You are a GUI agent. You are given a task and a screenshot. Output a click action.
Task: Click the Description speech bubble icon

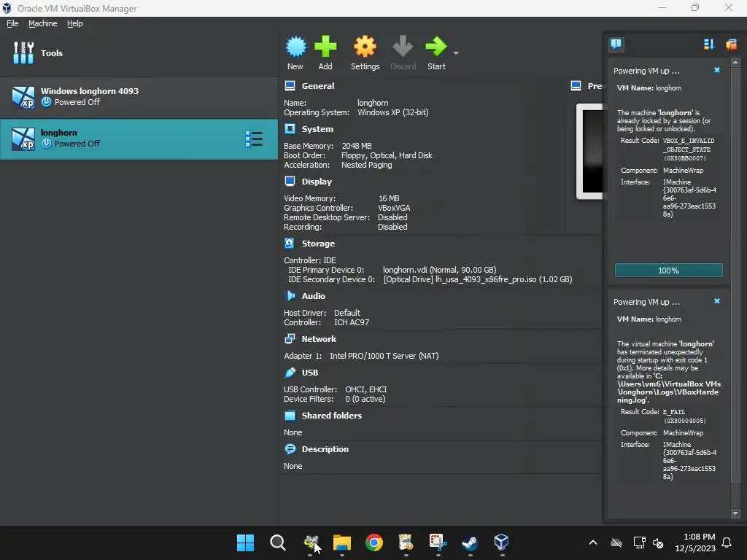(290, 449)
